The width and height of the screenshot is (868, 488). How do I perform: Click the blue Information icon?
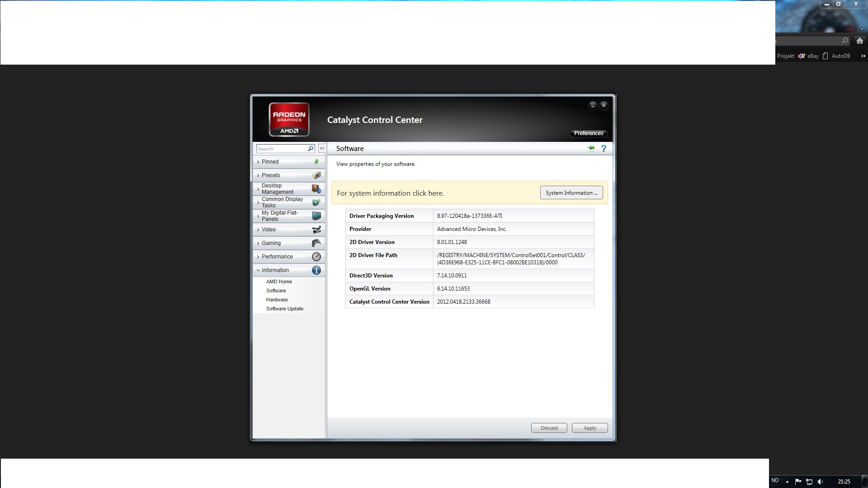316,270
